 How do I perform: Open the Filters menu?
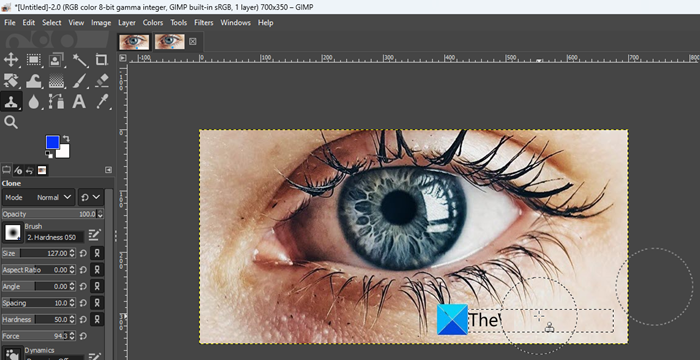[x=204, y=22]
